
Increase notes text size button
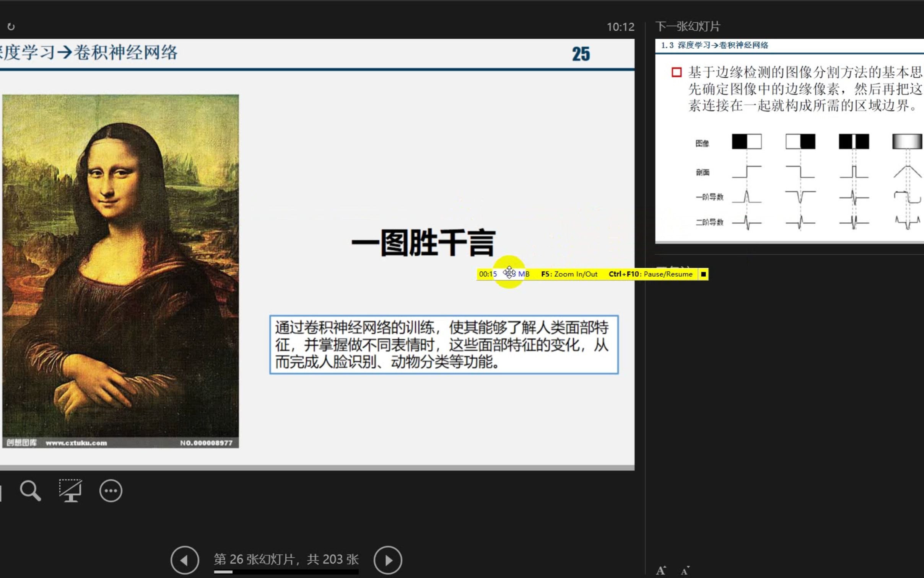pyautogui.click(x=661, y=571)
